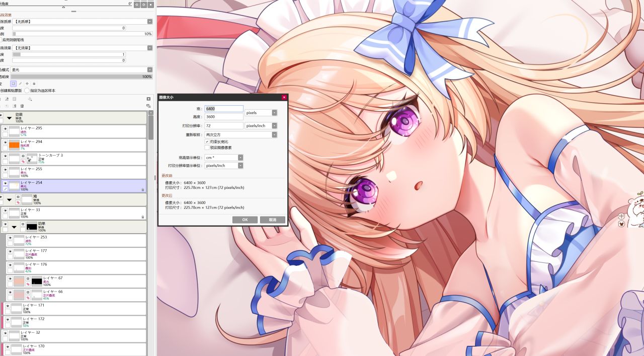Screen dimensions: 644x356
Task: Toggle visibility of レイヤー 33
Action: click(5, 210)
